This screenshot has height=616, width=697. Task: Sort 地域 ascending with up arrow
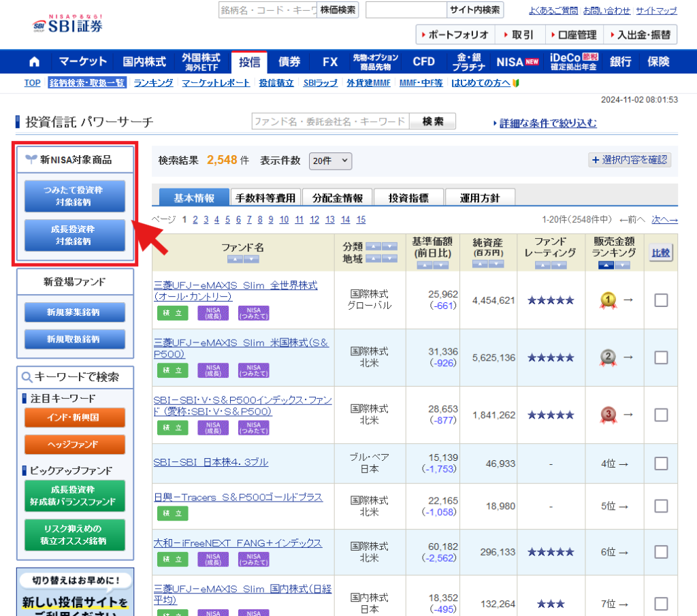point(374,258)
